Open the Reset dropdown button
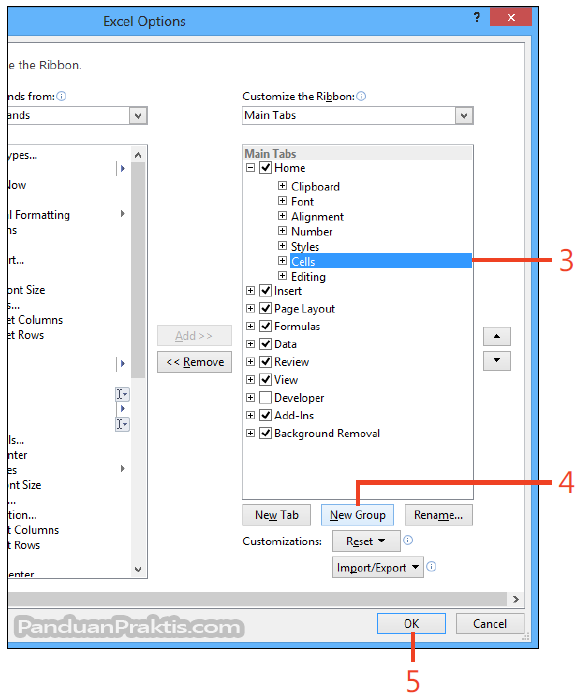Screen dimensions: 580x698 (x=366, y=541)
